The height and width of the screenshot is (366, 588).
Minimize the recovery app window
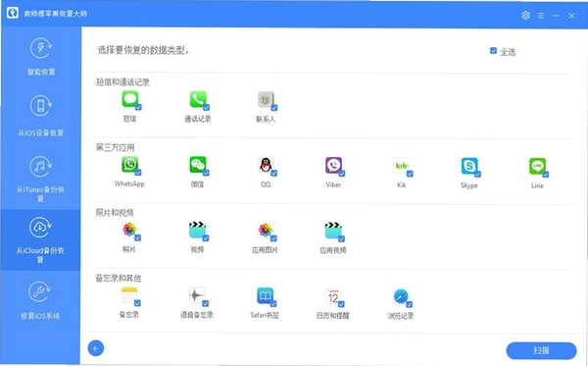(556, 16)
